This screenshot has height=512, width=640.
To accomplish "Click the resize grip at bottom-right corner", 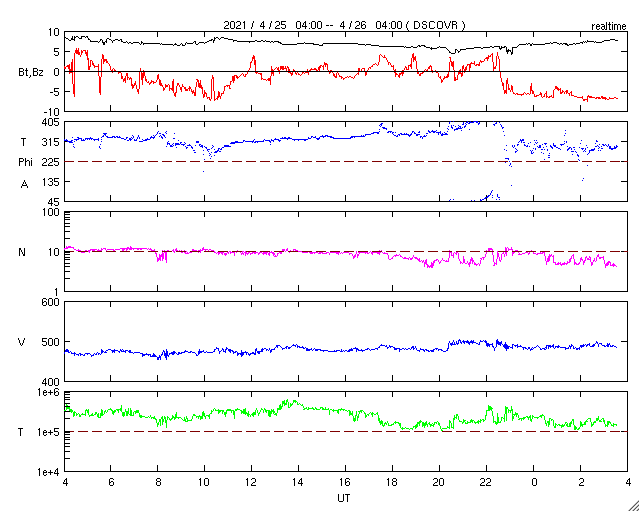I will click(633, 505).
